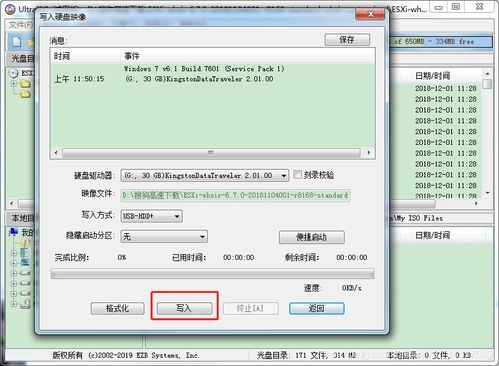This screenshot has height=366, width=499.
Task: Select the ESXi disc icon in tree
Action: tap(13, 73)
